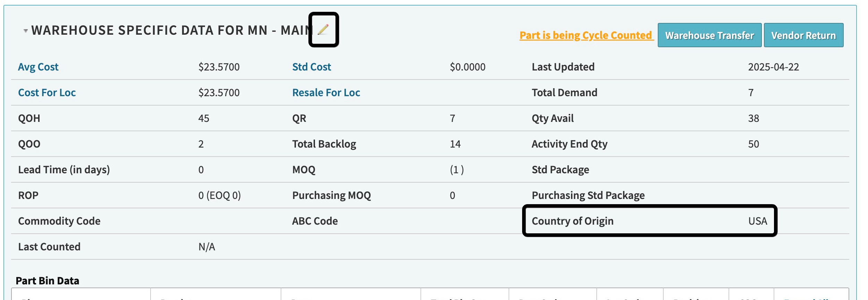The height and width of the screenshot is (300, 868).
Task: Click the Vendor Return button
Action: point(803,35)
